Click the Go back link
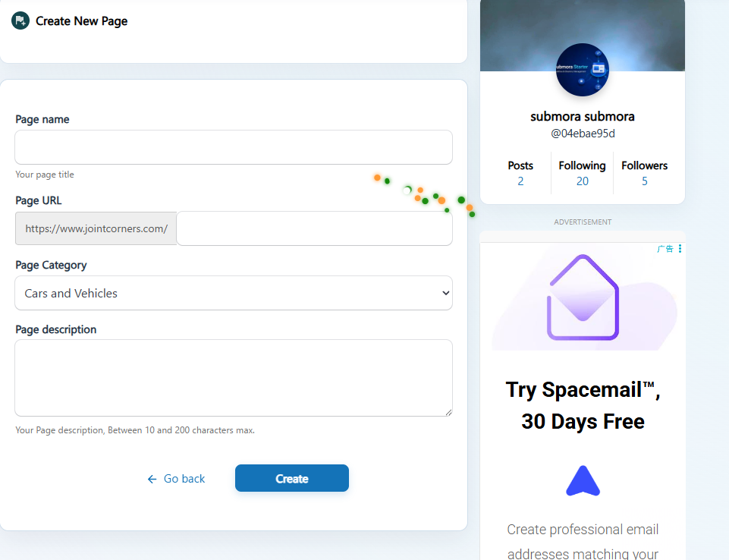729x560 pixels. 176,479
